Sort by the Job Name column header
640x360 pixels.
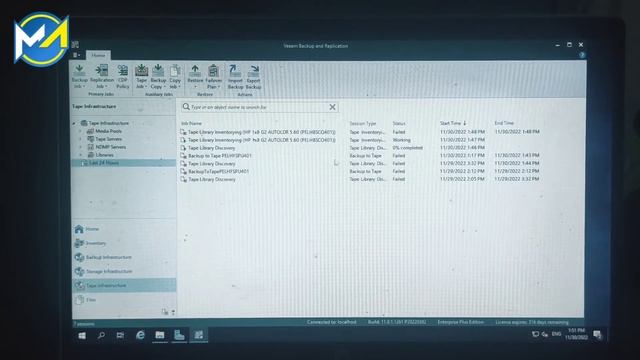[x=191, y=123]
